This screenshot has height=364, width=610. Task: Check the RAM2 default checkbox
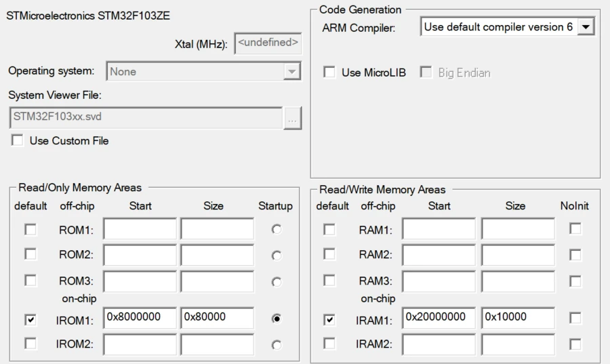tap(329, 254)
